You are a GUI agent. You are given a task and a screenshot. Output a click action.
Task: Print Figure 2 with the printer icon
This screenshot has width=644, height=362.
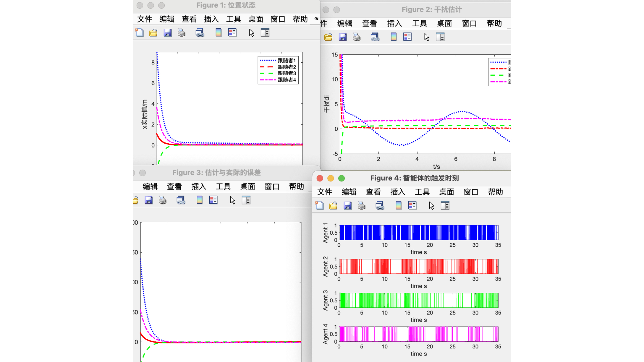[x=357, y=37]
